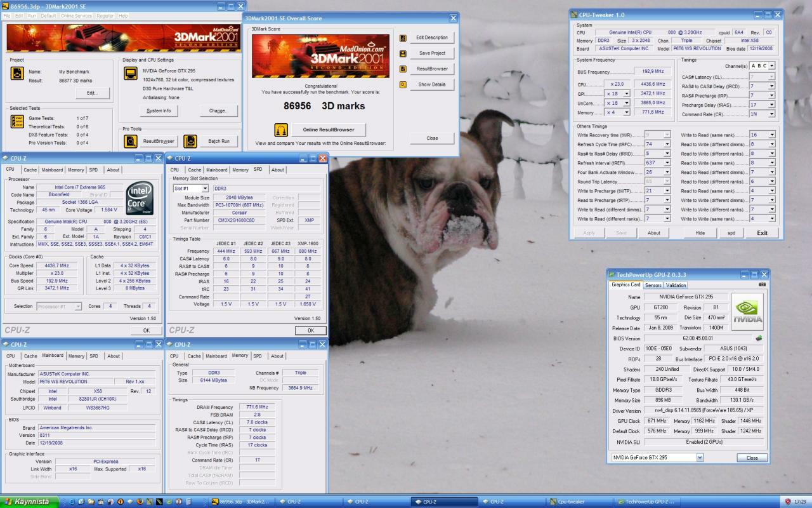Click the Close button in GPU-Z
Image resolution: width=812 pixels, height=508 pixels.
click(x=752, y=457)
